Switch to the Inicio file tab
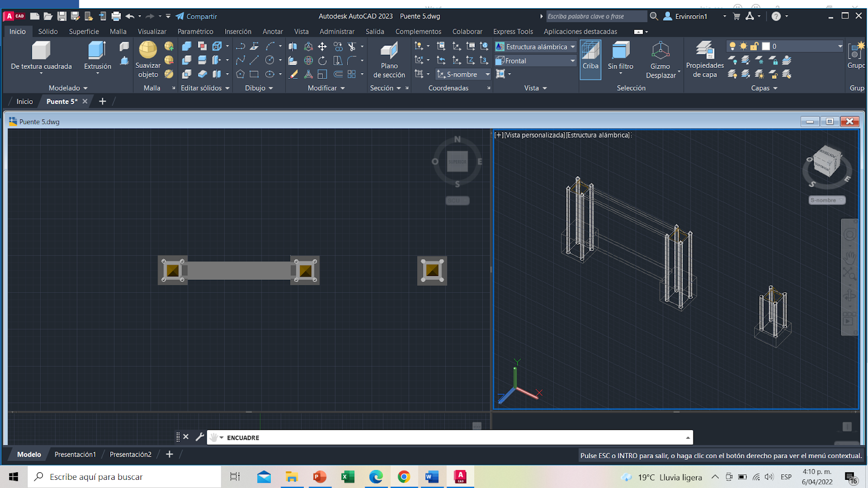The image size is (868, 488). click(x=24, y=101)
